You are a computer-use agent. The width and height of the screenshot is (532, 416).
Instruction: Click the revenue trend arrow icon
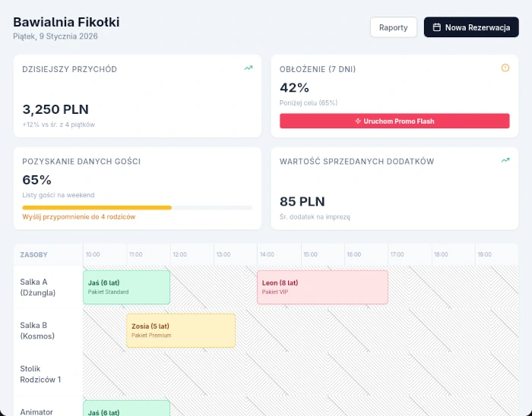click(x=249, y=68)
